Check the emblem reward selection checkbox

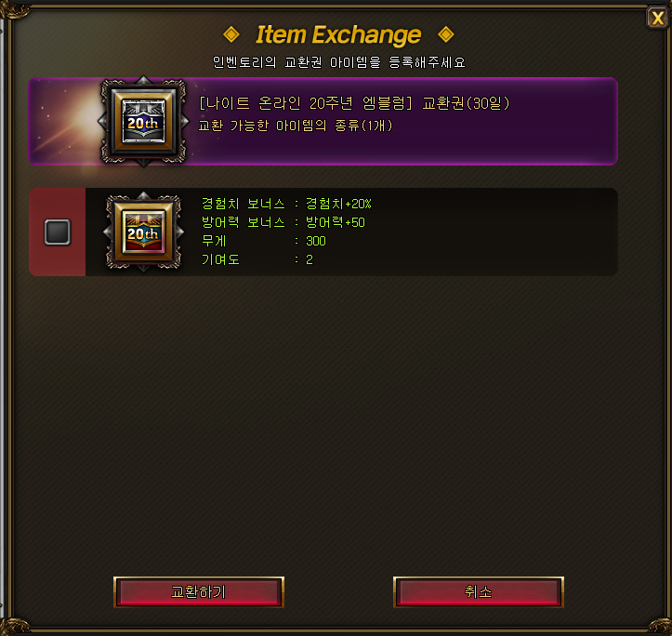tap(58, 232)
